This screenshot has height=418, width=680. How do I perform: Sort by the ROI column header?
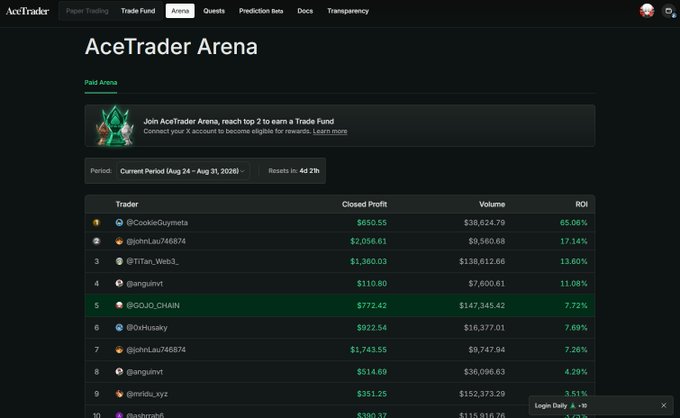[x=582, y=204]
